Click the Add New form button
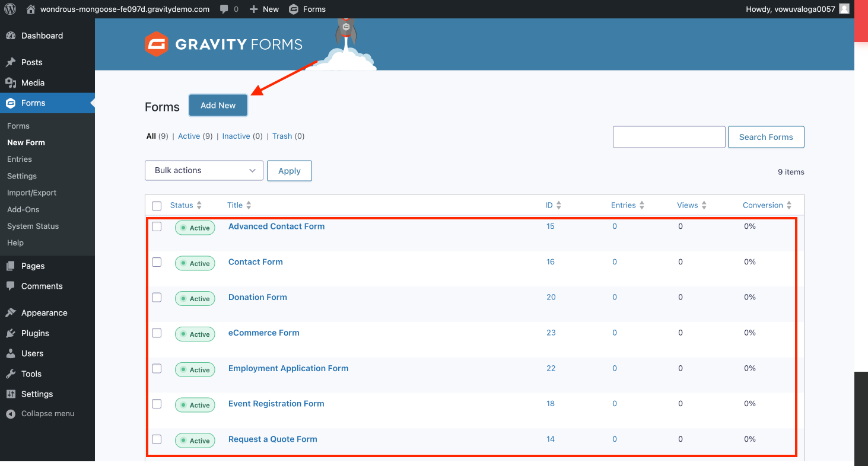The height and width of the screenshot is (466, 868). pyautogui.click(x=218, y=106)
